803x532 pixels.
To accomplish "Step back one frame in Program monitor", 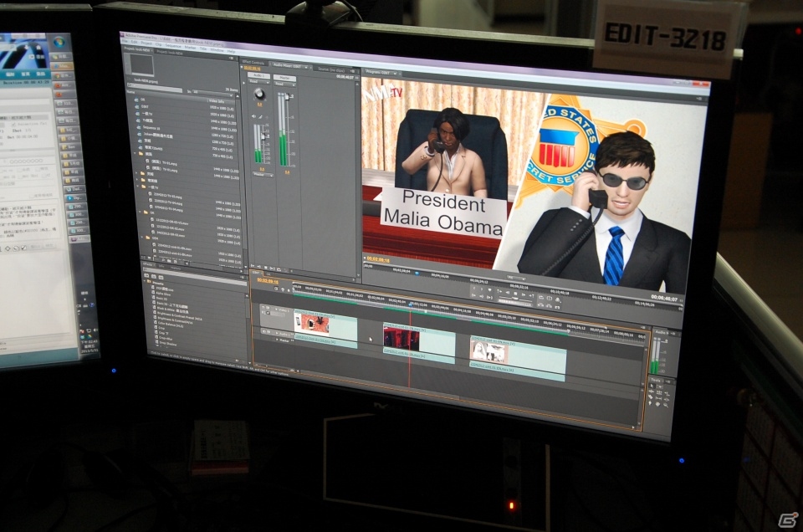I will point(508,293).
